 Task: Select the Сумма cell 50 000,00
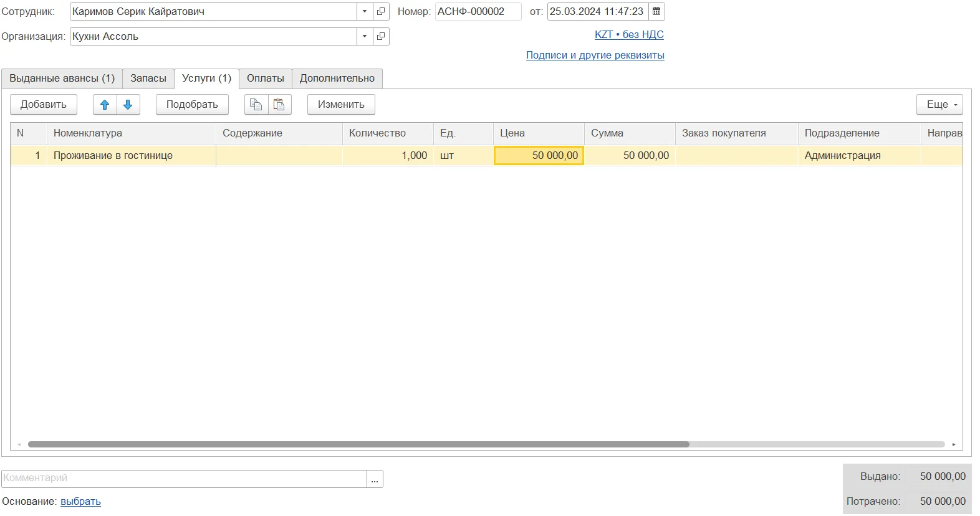click(630, 156)
